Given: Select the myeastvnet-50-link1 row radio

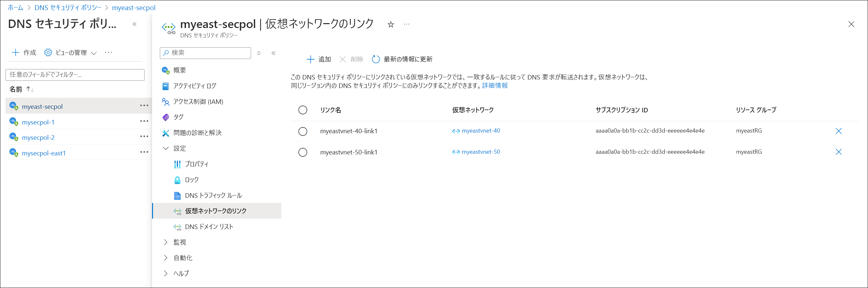Looking at the screenshot, I should click(x=302, y=152).
